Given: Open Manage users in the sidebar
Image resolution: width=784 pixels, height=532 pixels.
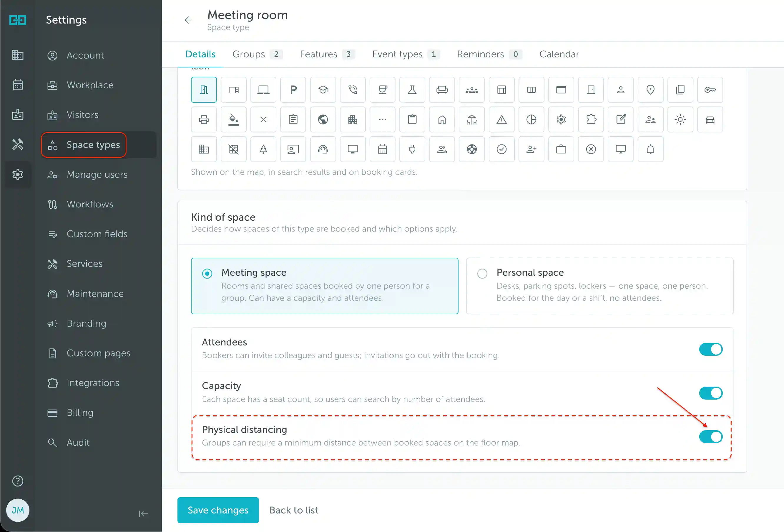Looking at the screenshot, I should [99, 174].
